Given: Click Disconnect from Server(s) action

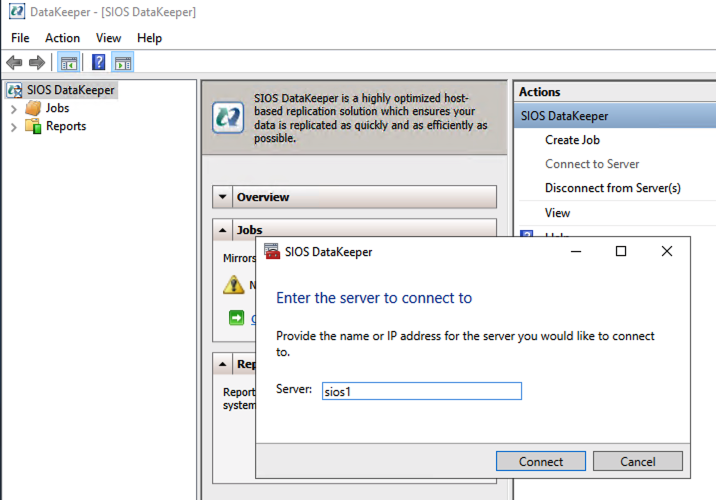Looking at the screenshot, I should pos(613,188).
